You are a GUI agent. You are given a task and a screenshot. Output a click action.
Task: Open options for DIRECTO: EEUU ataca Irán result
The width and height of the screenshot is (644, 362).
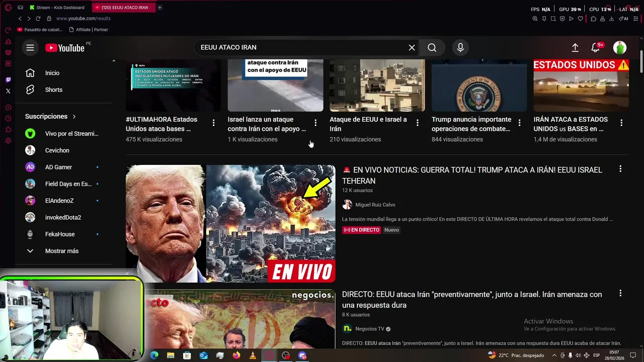620,293
